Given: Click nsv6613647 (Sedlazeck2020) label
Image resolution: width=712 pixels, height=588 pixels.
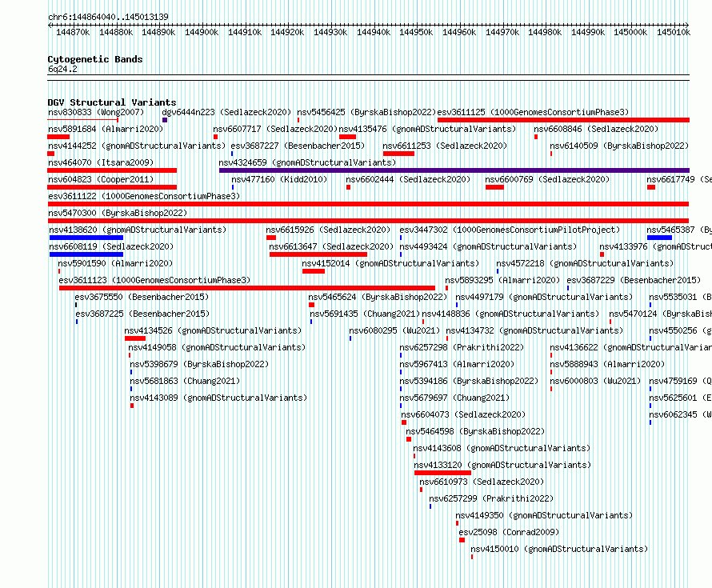Looking at the screenshot, I should [x=331, y=246].
